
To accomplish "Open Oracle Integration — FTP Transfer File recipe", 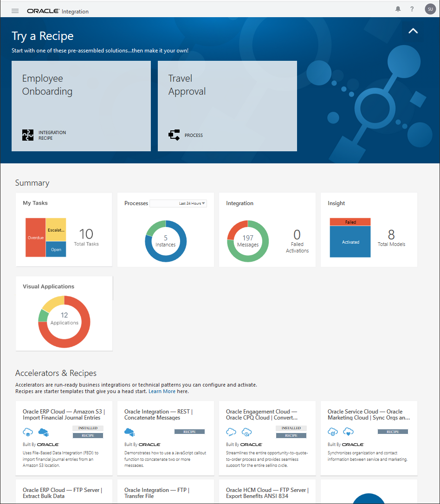I will (x=166, y=492).
